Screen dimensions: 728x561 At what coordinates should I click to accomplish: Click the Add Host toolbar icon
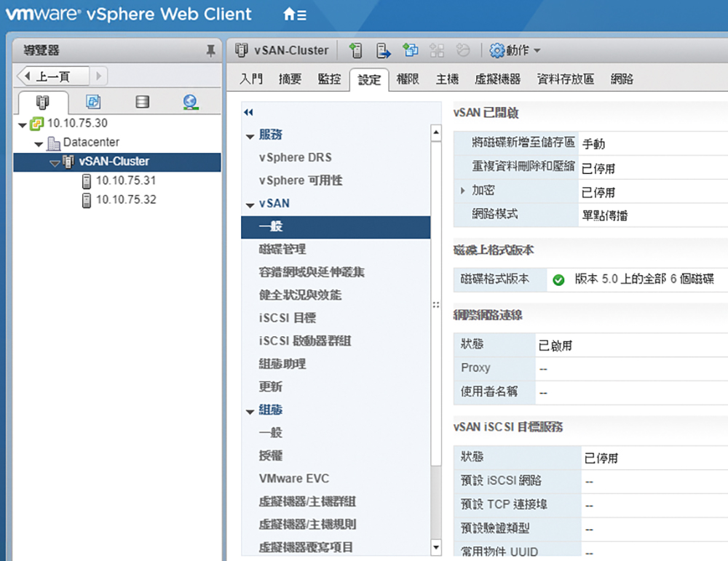pyautogui.click(x=356, y=50)
